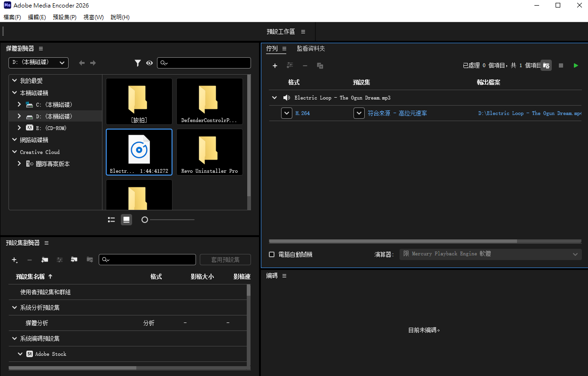Toggle auto-encode watch folders icon beside queue count

[x=546, y=66]
